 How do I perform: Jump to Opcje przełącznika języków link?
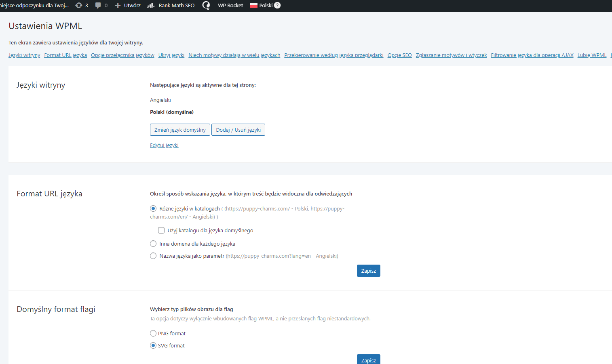[122, 55]
